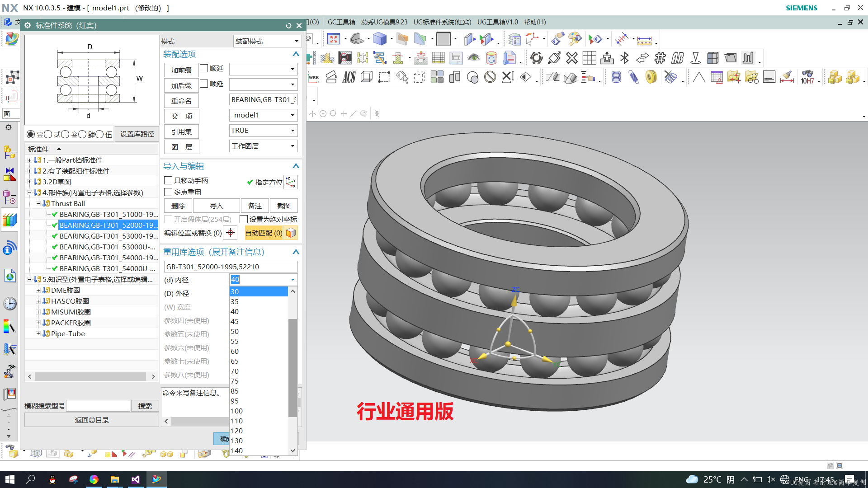Viewport: 868px width, 488px height.
Task: Click the 重命名 button
Action: [x=181, y=101]
